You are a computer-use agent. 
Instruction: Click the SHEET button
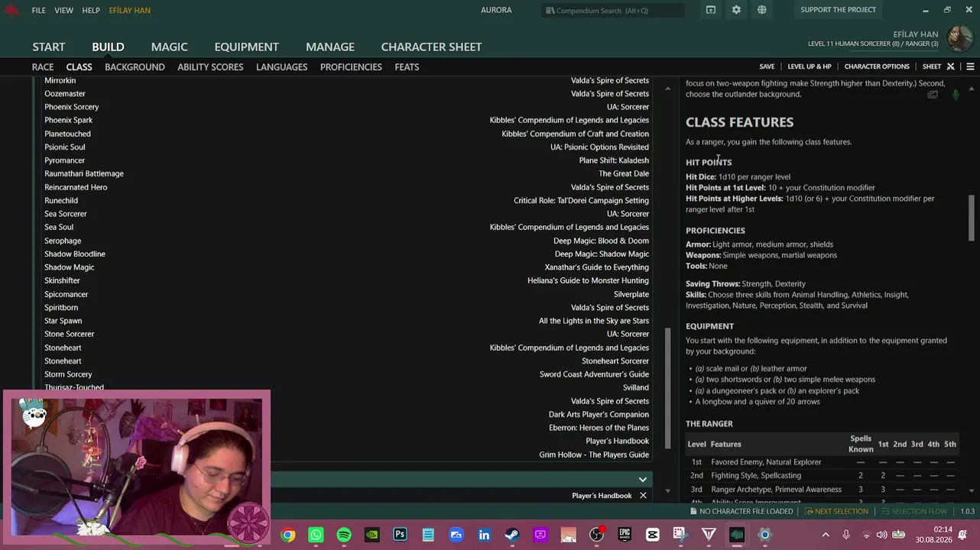tap(932, 66)
